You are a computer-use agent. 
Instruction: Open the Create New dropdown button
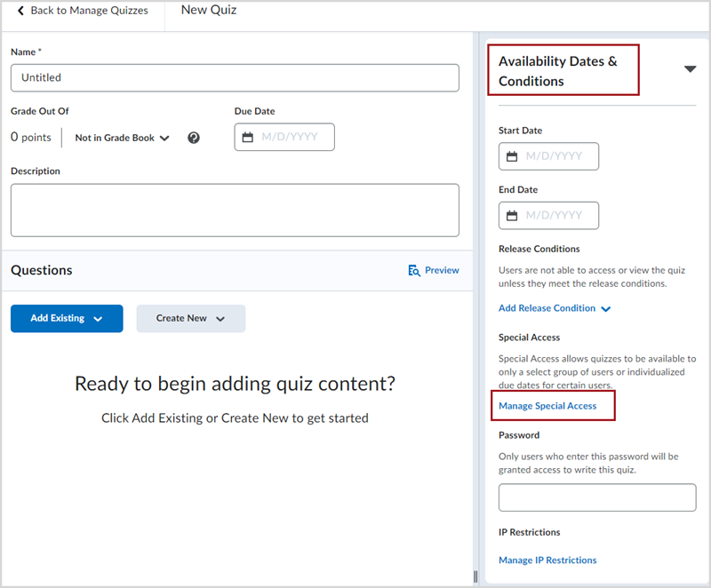[191, 319]
